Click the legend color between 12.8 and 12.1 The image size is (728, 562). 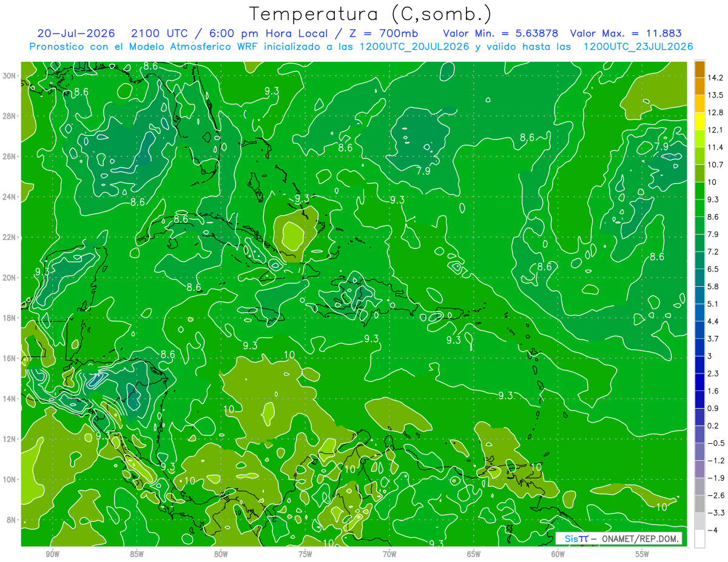coord(699,122)
